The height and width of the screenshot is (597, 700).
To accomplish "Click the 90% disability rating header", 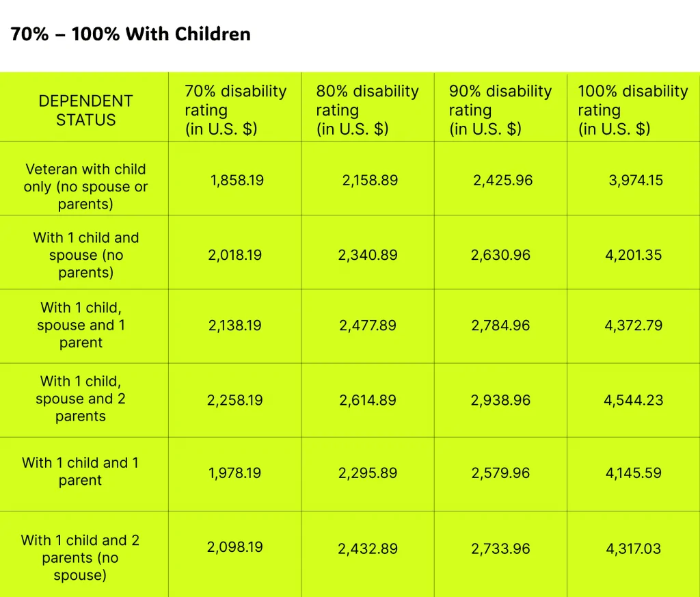I will (x=500, y=110).
